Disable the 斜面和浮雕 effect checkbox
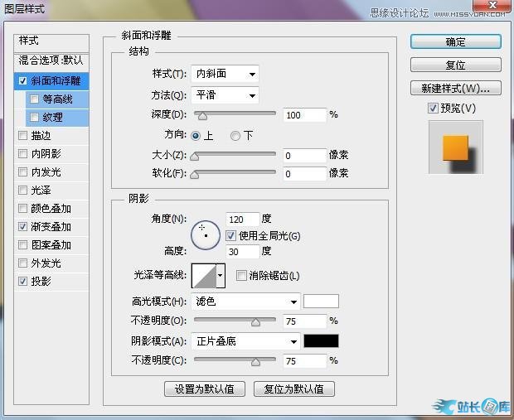 coord(23,81)
